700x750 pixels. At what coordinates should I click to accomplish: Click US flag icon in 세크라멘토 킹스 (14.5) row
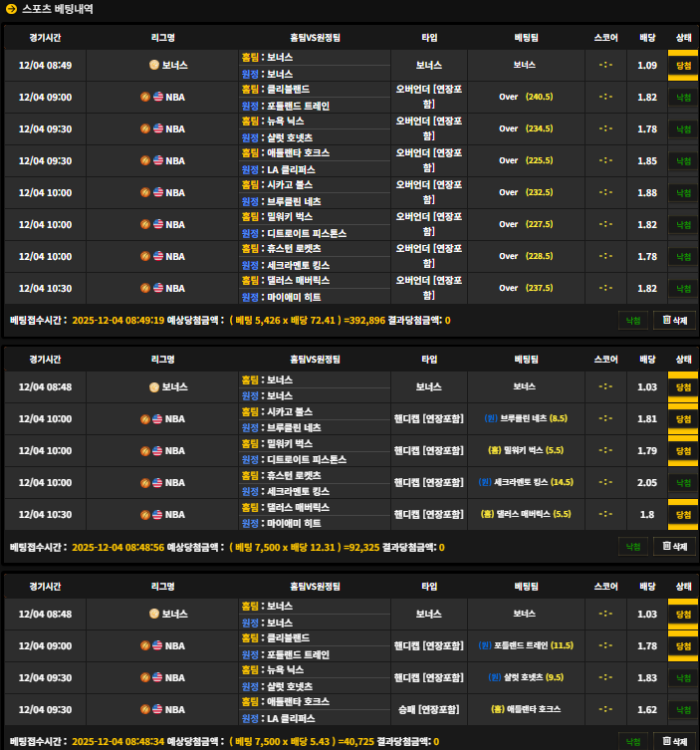point(158,483)
